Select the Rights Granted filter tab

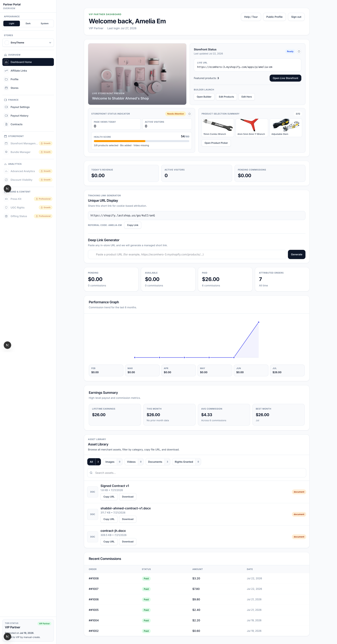[187, 462]
